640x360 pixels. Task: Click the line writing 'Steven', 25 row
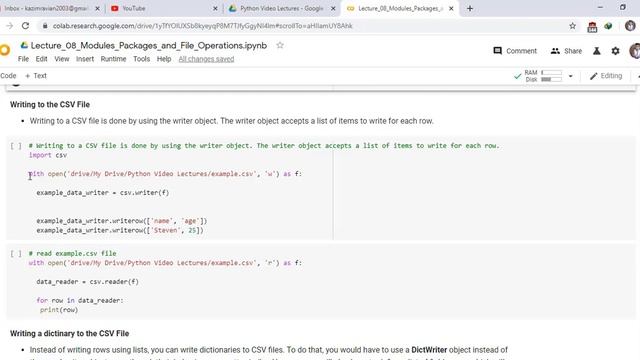tap(120, 230)
